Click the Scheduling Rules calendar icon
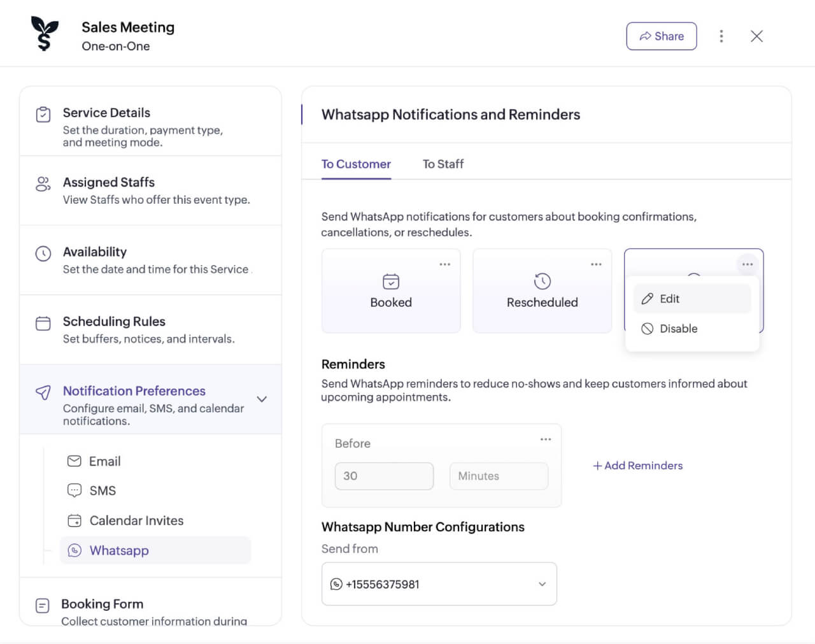815x644 pixels. point(43,324)
